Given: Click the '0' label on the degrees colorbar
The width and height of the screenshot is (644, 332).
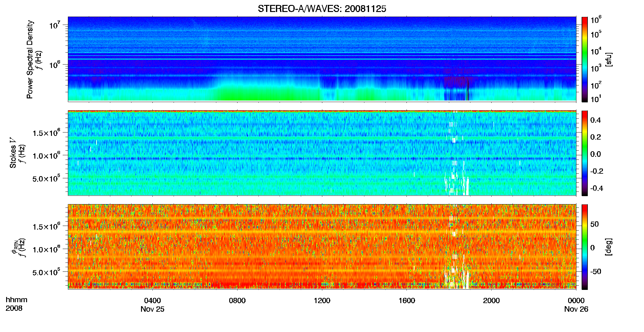Looking at the screenshot, I should (592, 248).
